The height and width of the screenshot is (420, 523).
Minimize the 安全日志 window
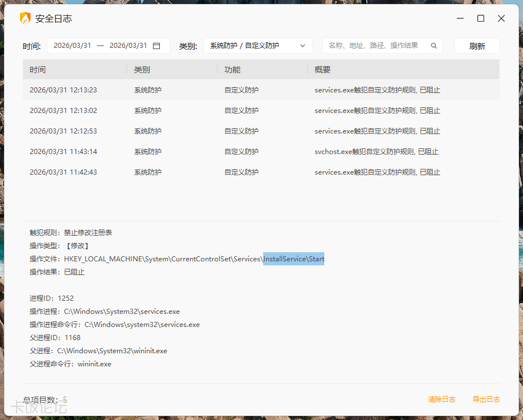coord(460,18)
